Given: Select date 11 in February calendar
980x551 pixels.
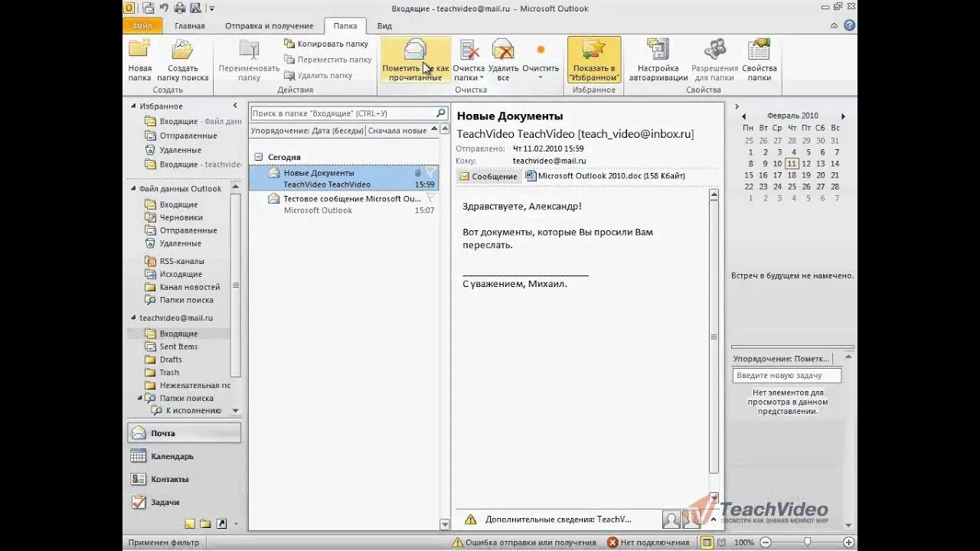Looking at the screenshot, I should point(792,164).
